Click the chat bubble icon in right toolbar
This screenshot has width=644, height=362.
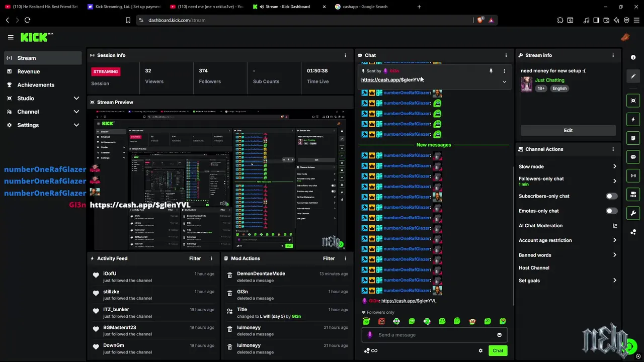pos(633,157)
